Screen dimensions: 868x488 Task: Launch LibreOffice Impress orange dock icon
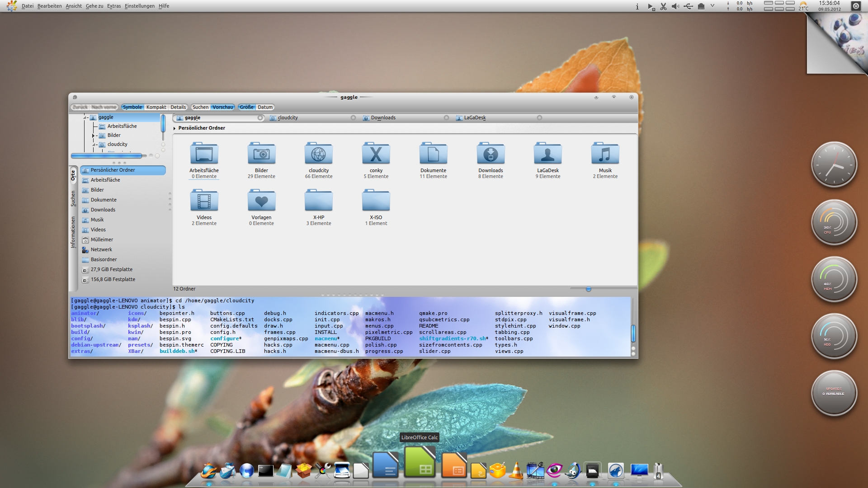(x=454, y=466)
